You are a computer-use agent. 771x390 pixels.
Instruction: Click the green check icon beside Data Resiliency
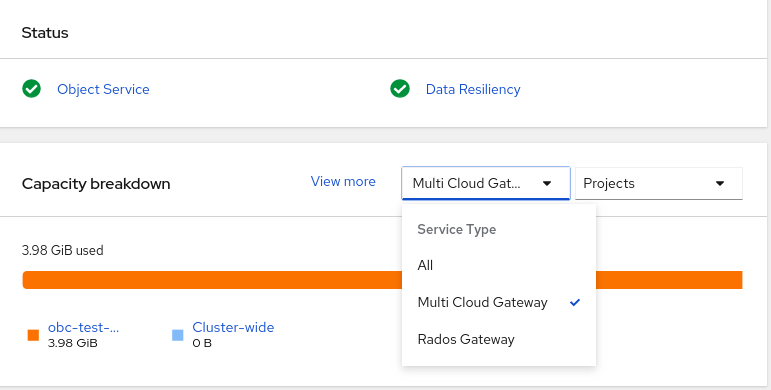400,89
